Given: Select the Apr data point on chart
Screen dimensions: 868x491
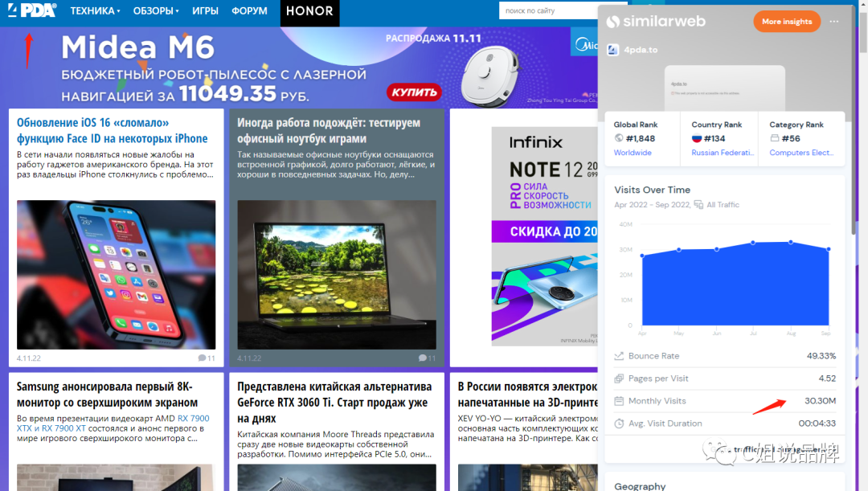Looking at the screenshot, I should pos(642,256).
